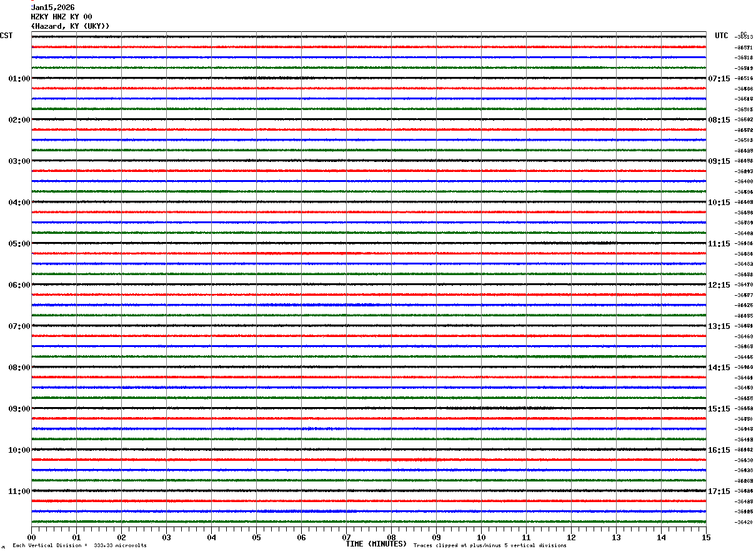This screenshot has width=756, height=554.
Task: Click the location label "(Hazard, KY (UKY))"
Action: click(71, 26)
